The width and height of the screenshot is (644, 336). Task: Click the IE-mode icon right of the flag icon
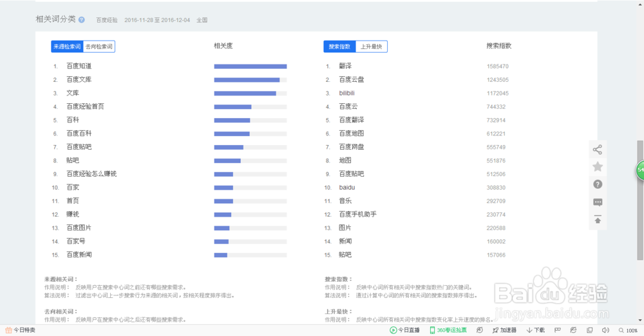tap(573, 330)
